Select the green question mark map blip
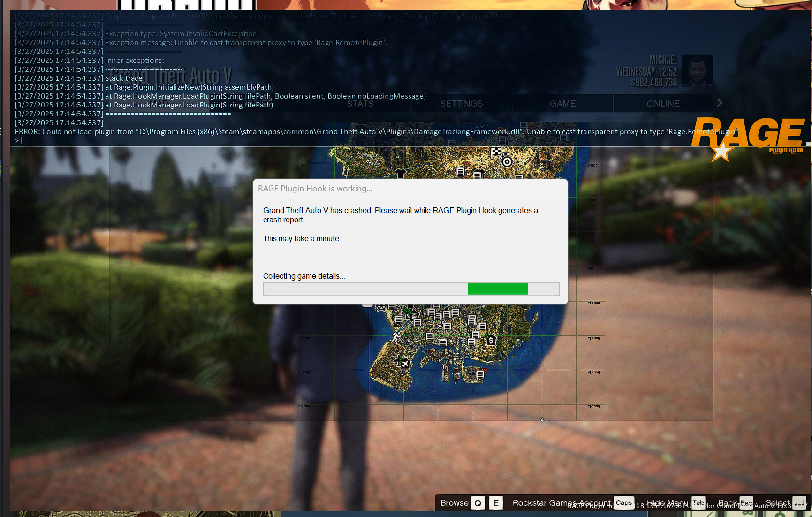Viewport: 812px width, 517px height. pos(524,150)
